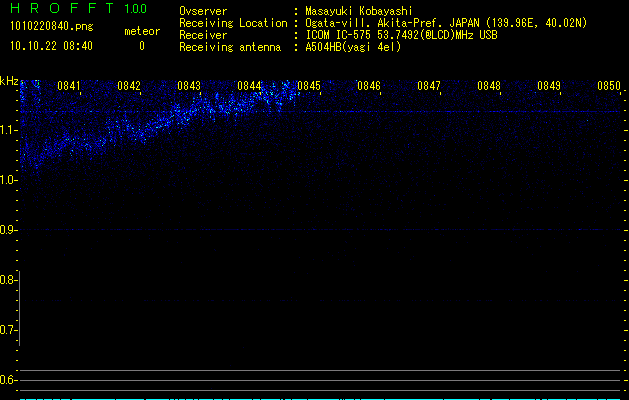Screen dimensions: 629x400
Task: Click the meteor count value 0
Action: [142, 46]
